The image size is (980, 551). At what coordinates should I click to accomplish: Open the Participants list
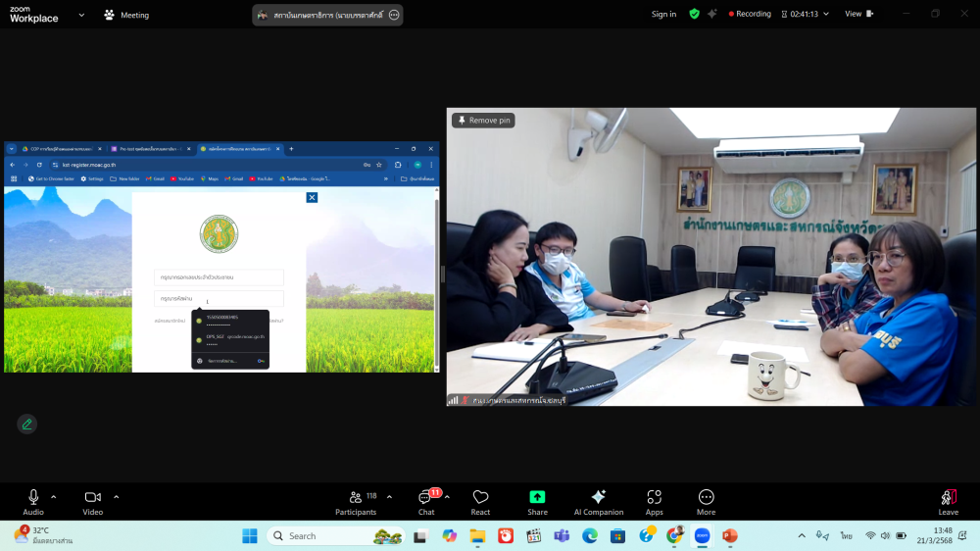click(x=356, y=498)
